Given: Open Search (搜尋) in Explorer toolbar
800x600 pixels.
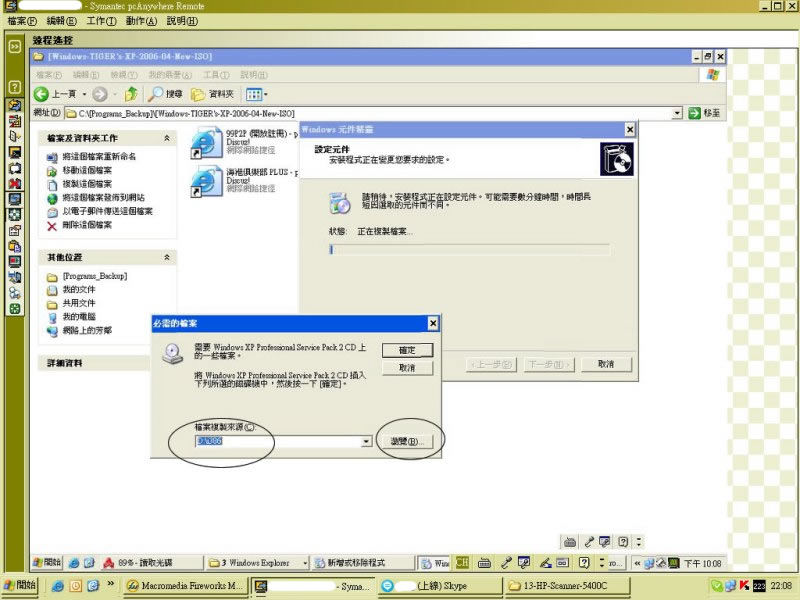Looking at the screenshot, I should coord(165,94).
